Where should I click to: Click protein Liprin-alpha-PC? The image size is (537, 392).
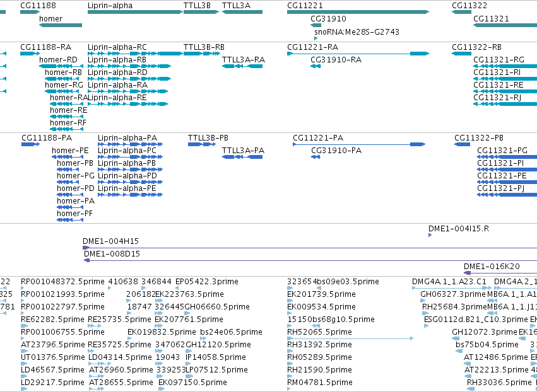pos(130,157)
